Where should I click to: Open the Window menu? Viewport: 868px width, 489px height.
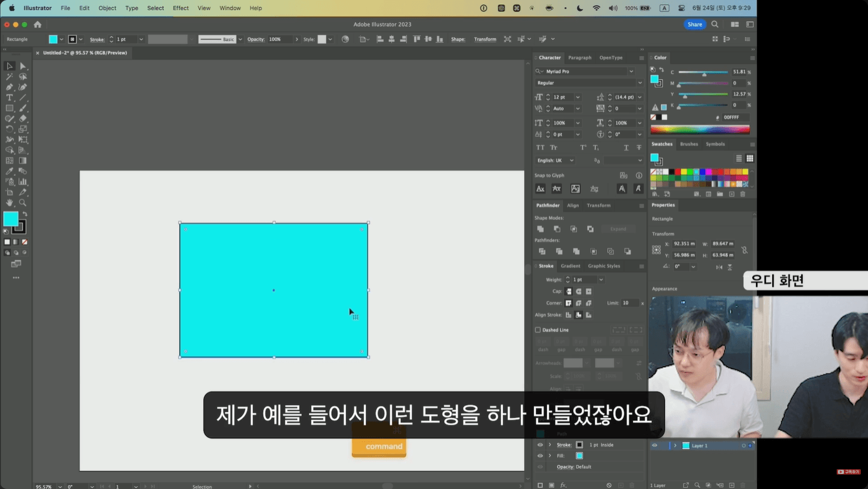click(230, 8)
